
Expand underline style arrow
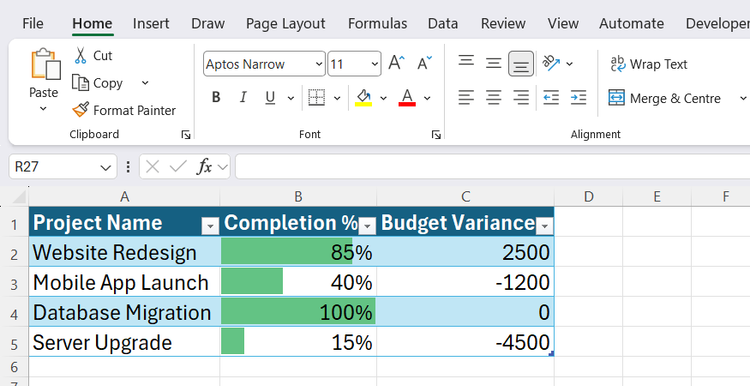(x=290, y=98)
